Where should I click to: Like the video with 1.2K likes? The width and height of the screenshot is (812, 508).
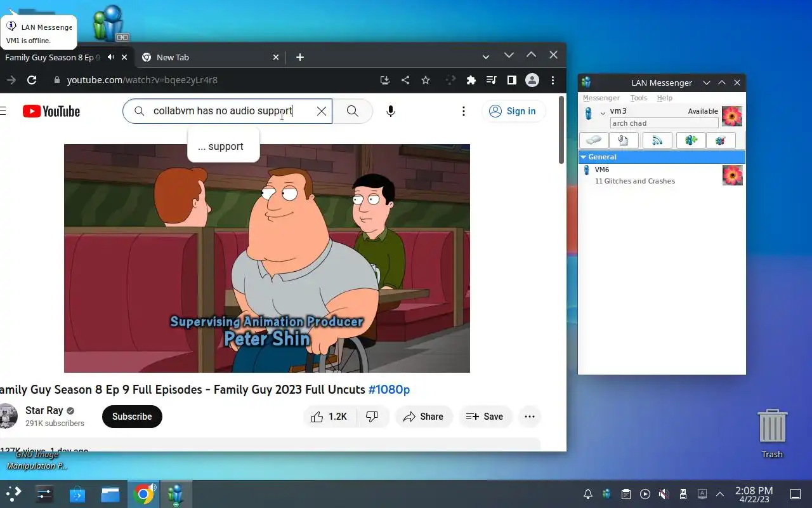click(330, 417)
